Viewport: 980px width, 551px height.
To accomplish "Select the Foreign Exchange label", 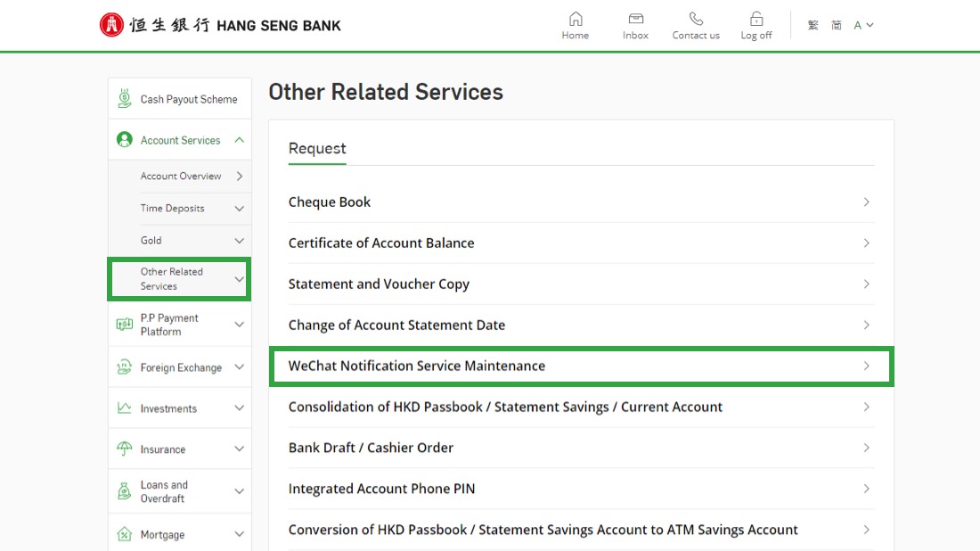I will click(181, 367).
